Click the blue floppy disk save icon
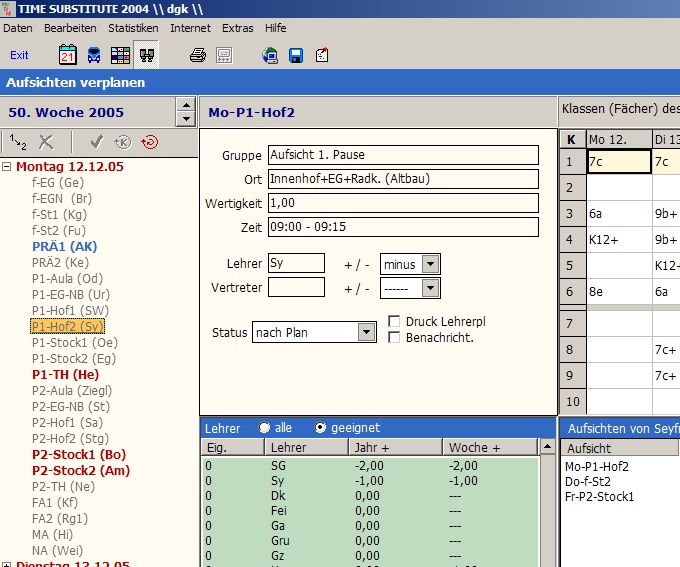 296,55
